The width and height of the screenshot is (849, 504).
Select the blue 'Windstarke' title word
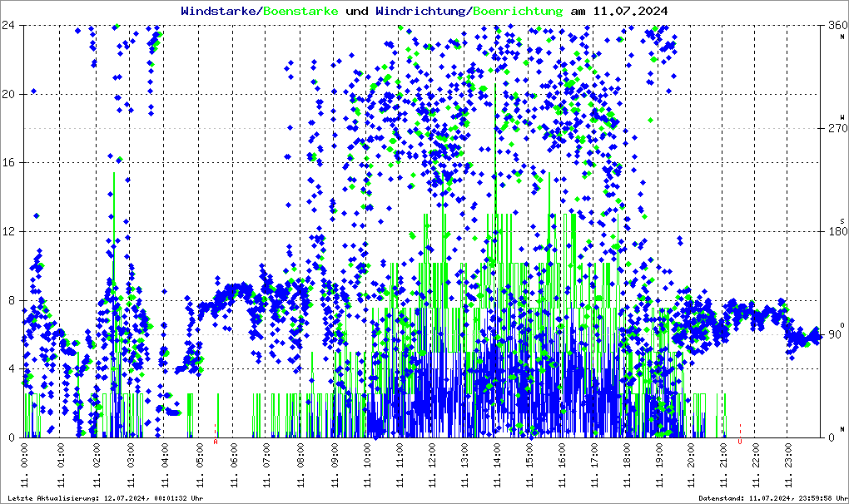pyautogui.click(x=218, y=11)
